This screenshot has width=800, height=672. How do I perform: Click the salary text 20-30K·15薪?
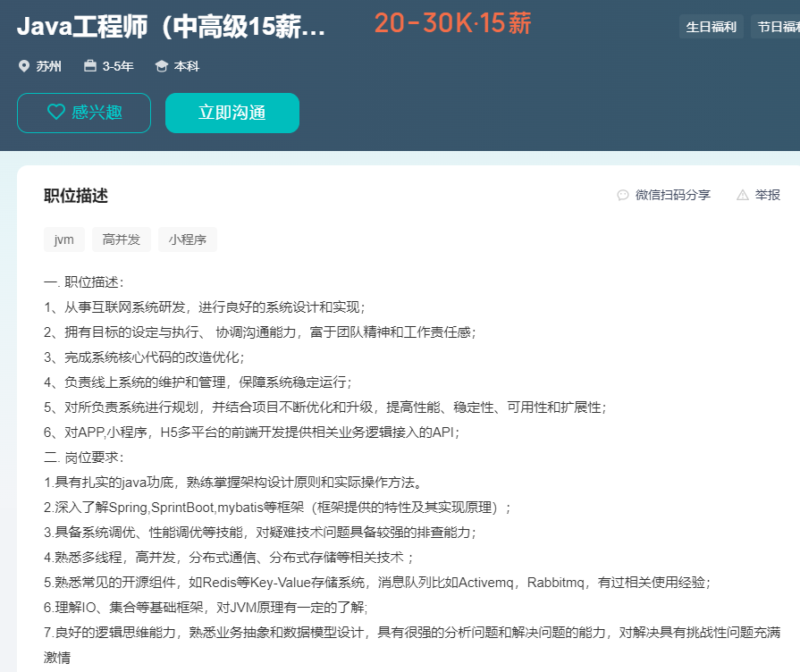(x=453, y=23)
